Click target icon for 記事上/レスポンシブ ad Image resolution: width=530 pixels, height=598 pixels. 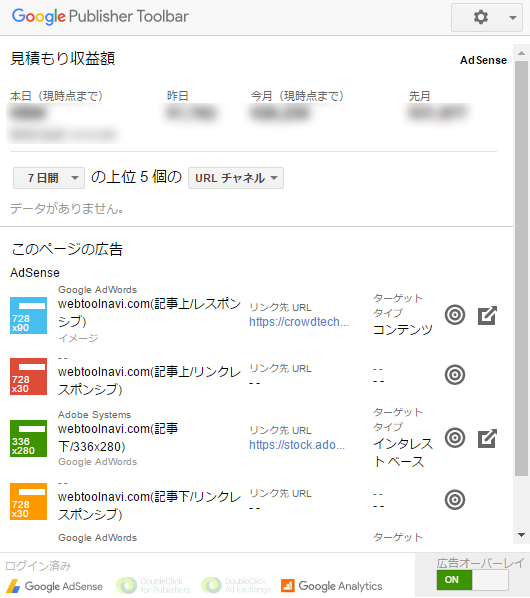(x=455, y=315)
